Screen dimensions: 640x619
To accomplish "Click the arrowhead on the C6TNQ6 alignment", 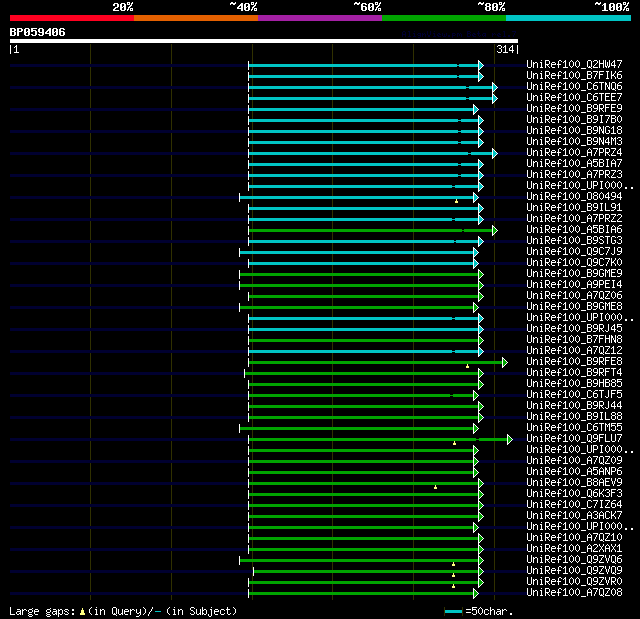I will 494,87.
